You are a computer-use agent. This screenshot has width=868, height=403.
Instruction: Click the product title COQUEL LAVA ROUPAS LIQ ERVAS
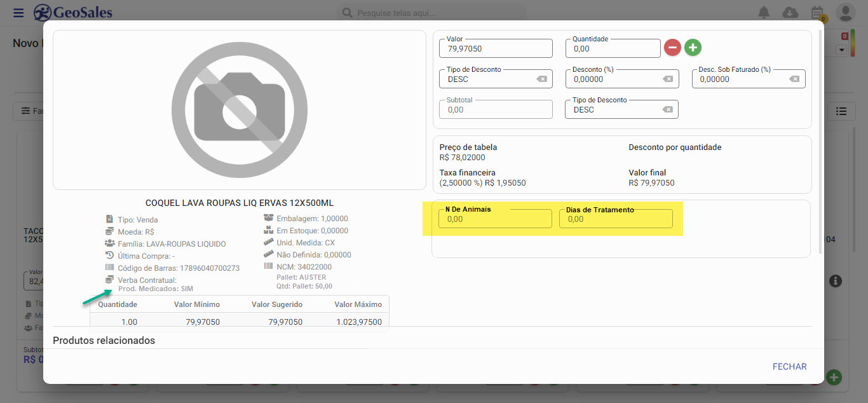[x=240, y=203]
